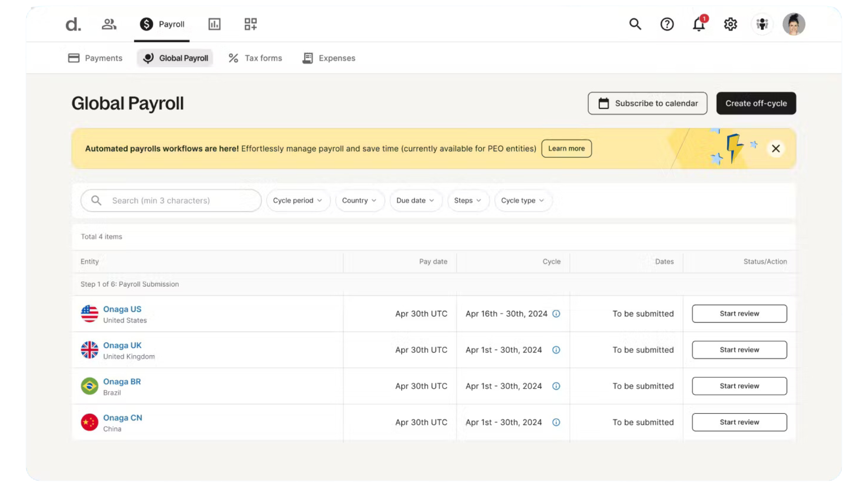Expand the Cycle period filter
This screenshot has height=488, width=868.
coord(297,200)
